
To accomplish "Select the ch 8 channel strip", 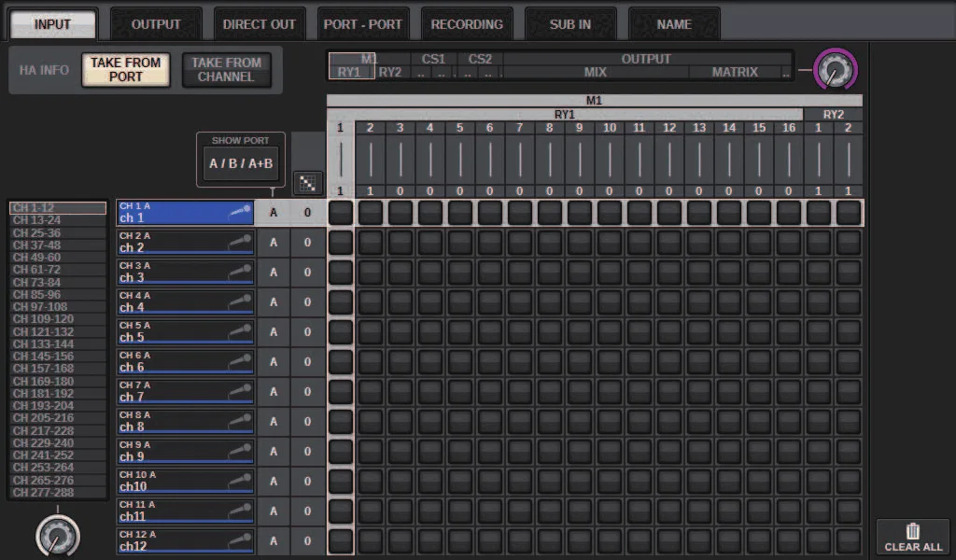I will (x=186, y=422).
